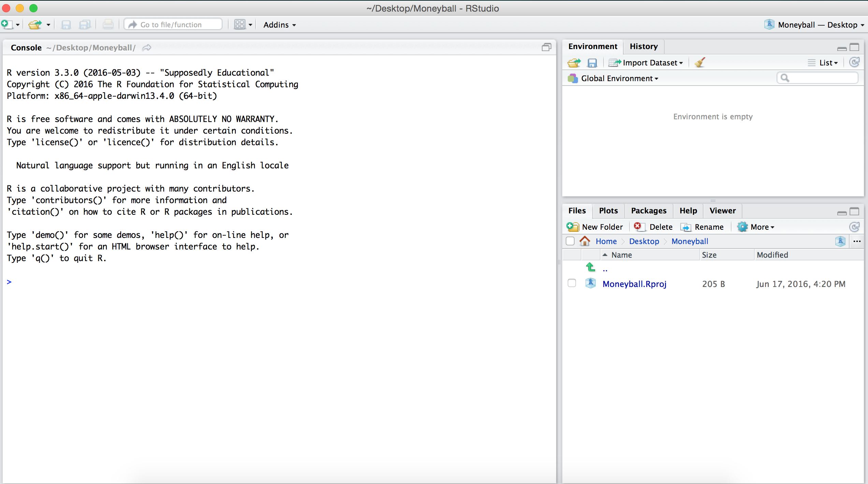Click the view current directory arrow in Console

(147, 48)
